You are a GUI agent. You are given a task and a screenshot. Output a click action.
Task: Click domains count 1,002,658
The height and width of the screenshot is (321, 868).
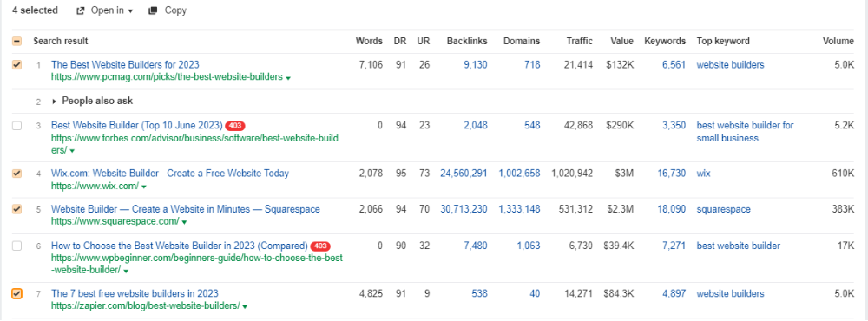point(519,174)
